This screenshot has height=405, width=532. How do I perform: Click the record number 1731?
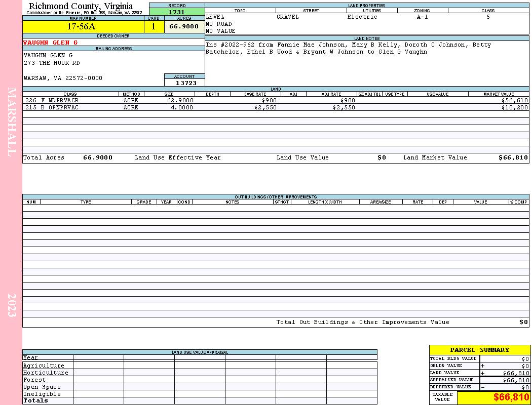coord(177,12)
